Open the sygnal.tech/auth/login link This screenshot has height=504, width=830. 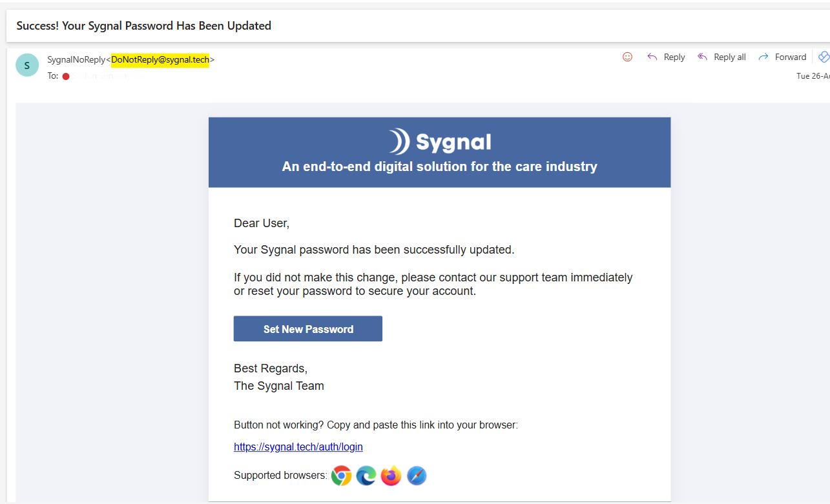click(x=298, y=447)
